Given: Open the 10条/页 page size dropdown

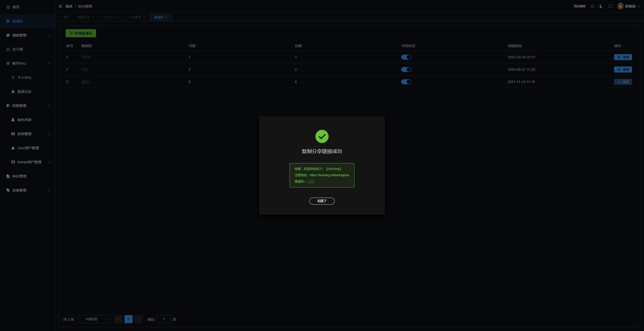Looking at the screenshot, I should coord(94,319).
